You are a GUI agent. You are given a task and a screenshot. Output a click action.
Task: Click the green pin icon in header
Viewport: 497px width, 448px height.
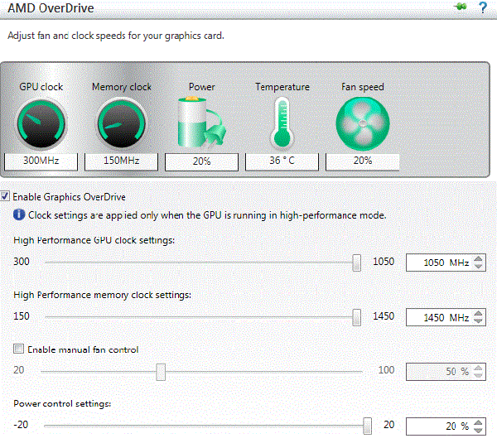[x=461, y=8]
